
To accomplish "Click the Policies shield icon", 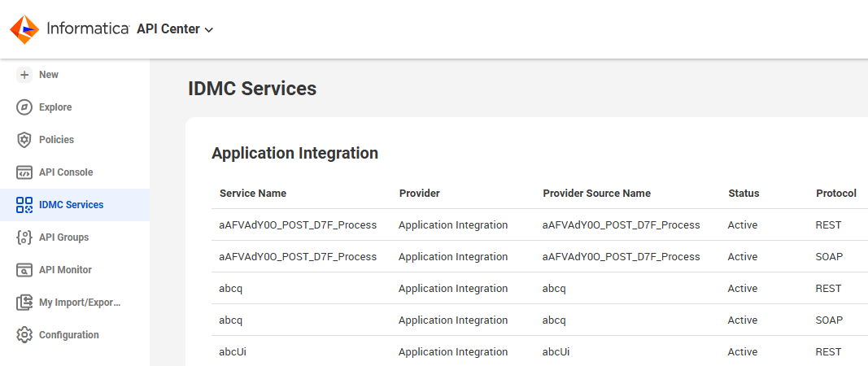I will [24, 140].
